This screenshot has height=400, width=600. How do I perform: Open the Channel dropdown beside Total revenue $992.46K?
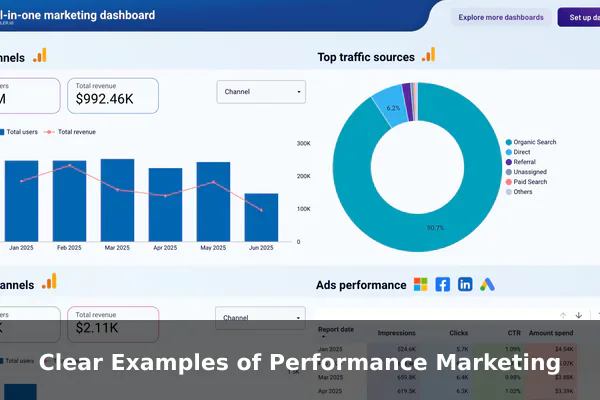pos(261,92)
